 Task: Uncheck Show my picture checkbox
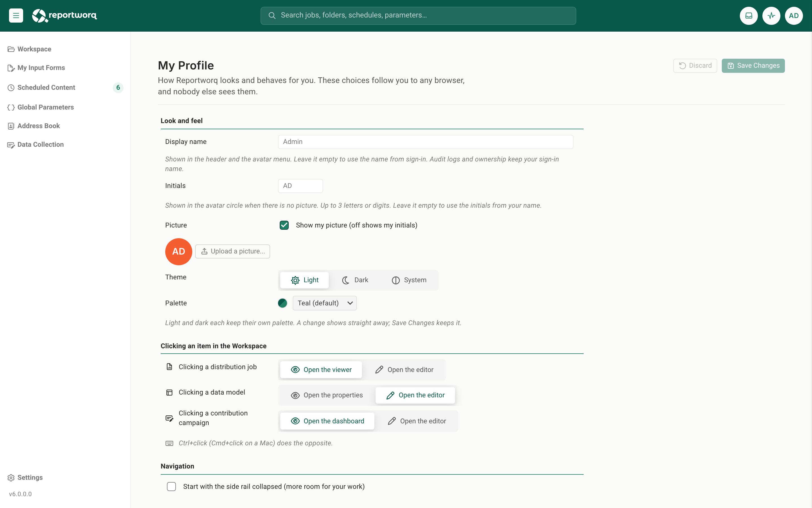[x=284, y=225]
